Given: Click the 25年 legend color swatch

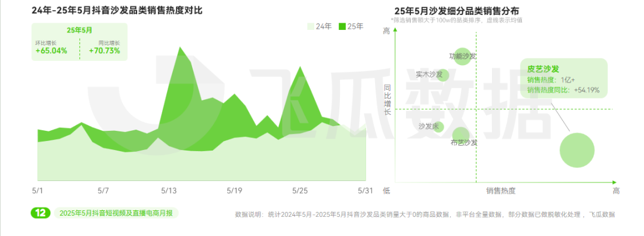Looking at the screenshot, I should pos(342,26).
